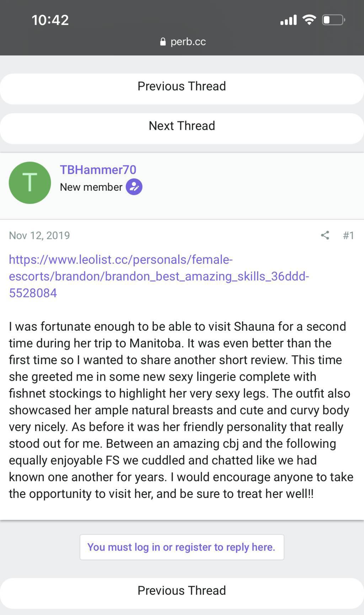Tap the share icon on the post

(325, 235)
